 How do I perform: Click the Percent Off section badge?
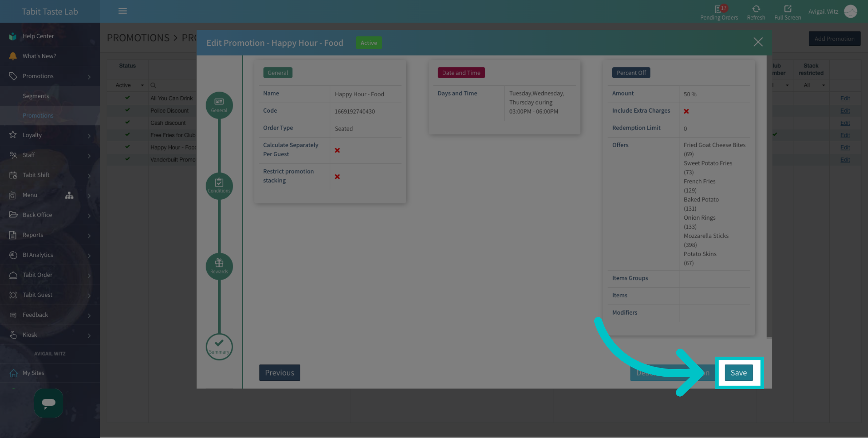coord(631,73)
